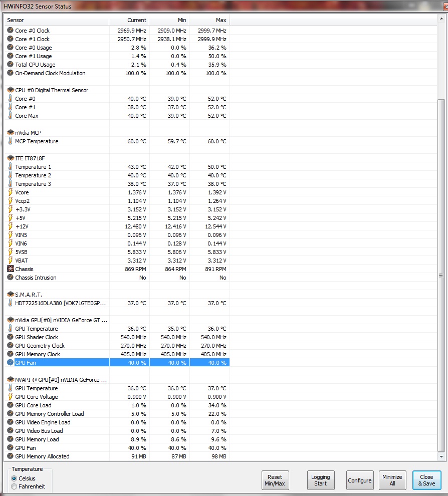Click the Core Max thermometer icon
This screenshot has height=496, width=448.
[10, 116]
